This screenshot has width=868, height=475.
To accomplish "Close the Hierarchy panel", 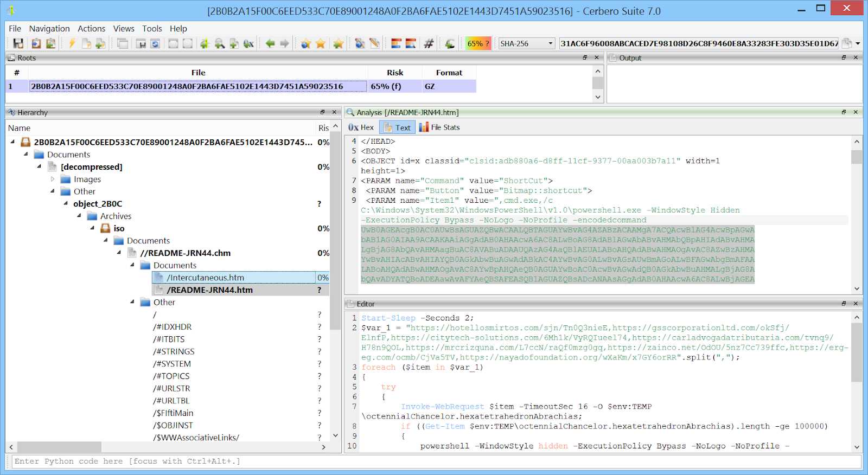I will 334,112.
